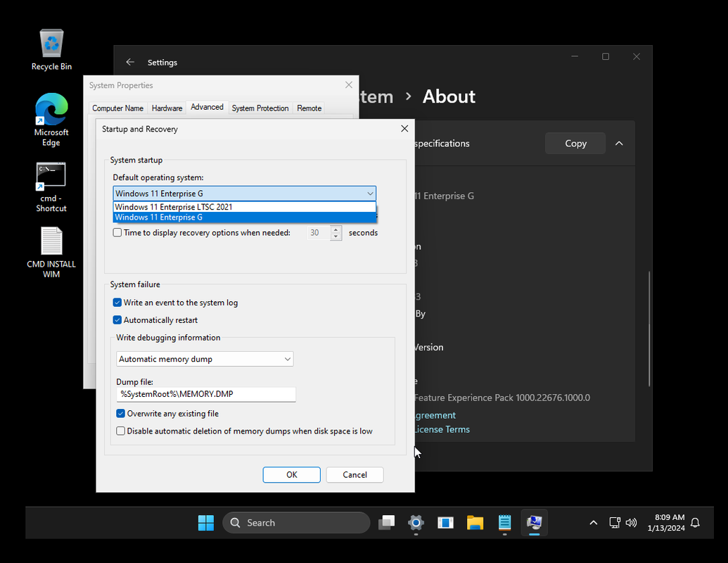Open the volume speaker tray icon
This screenshot has width=728, height=563.
point(631,523)
